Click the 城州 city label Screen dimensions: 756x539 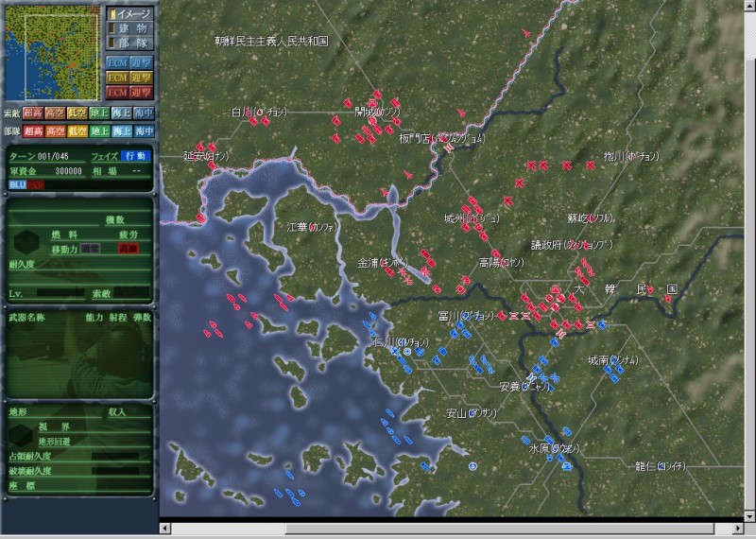click(472, 218)
